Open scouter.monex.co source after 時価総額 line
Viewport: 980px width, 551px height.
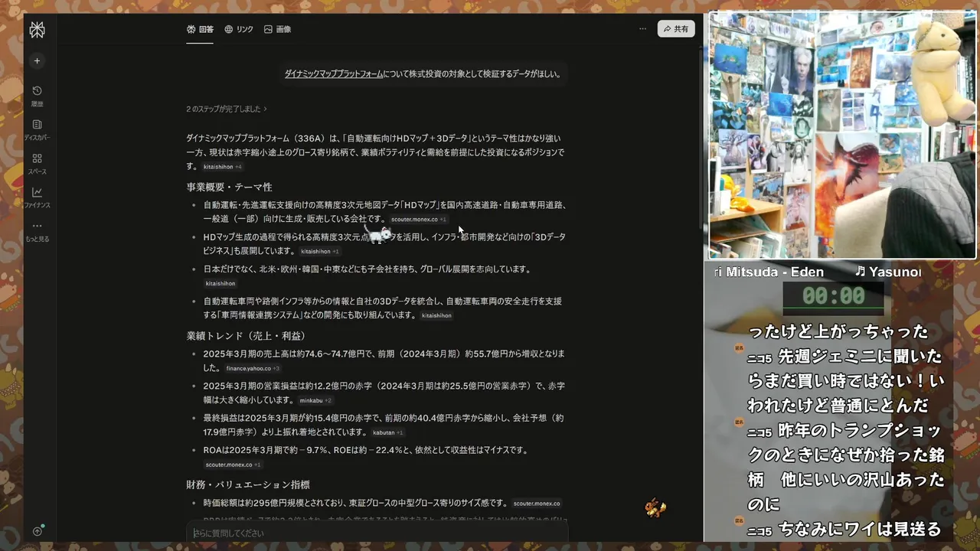click(x=537, y=504)
